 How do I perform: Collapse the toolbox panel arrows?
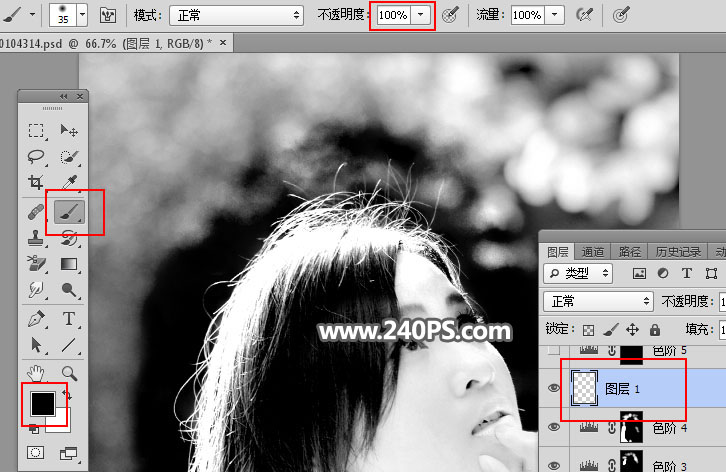(x=63, y=96)
